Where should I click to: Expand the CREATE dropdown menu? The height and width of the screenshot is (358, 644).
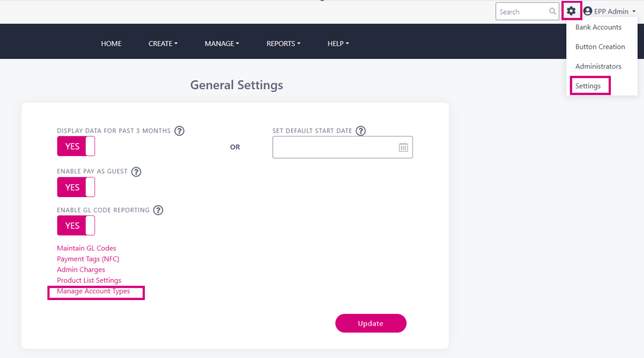pyautogui.click(x=163, y=44)
